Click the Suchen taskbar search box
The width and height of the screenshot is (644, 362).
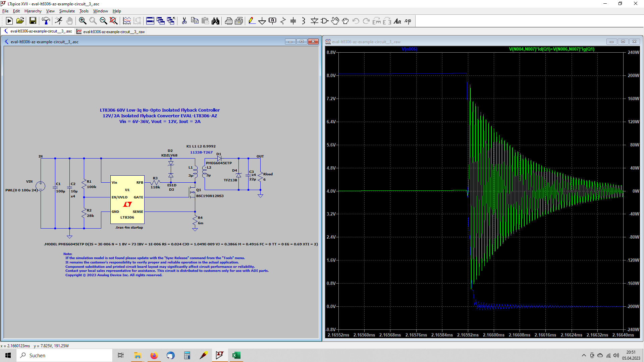point(64,355)
